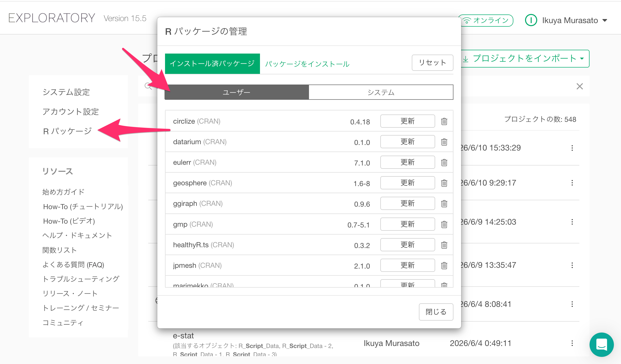Viewport: 621px width, 364px height.
Task: Delete the datarium package via trash icon
Action: tap(444, 142)
